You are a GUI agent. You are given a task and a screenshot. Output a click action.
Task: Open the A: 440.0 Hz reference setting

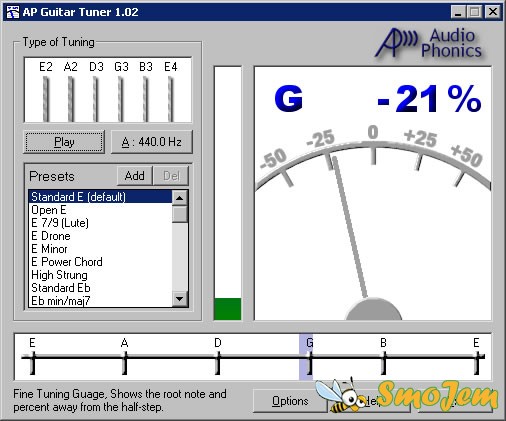152,142
